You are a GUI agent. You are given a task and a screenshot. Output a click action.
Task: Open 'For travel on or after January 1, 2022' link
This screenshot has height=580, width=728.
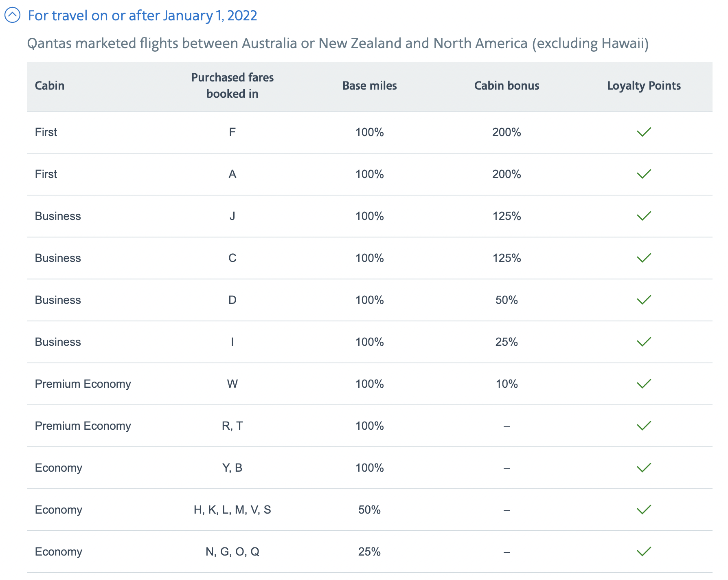(x=143, y=15)
